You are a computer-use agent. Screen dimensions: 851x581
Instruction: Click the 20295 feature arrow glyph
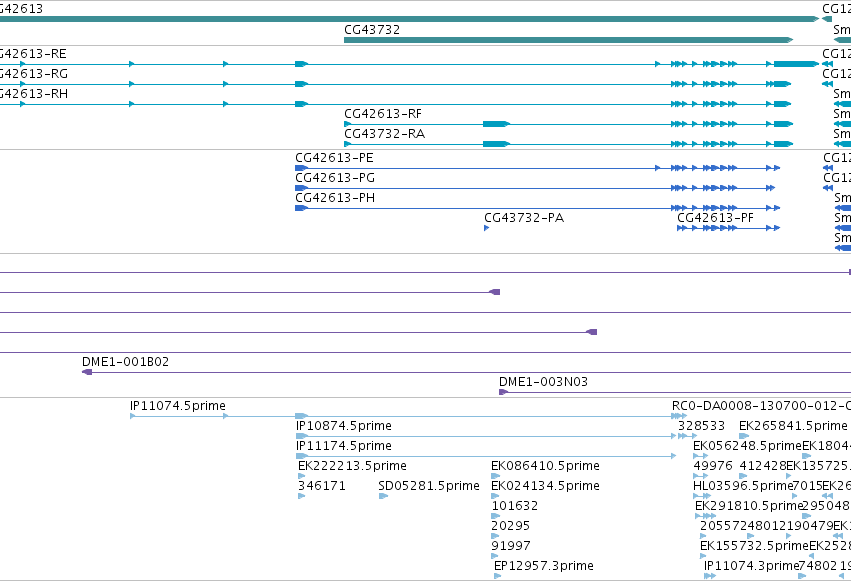(x=495, y=537)
